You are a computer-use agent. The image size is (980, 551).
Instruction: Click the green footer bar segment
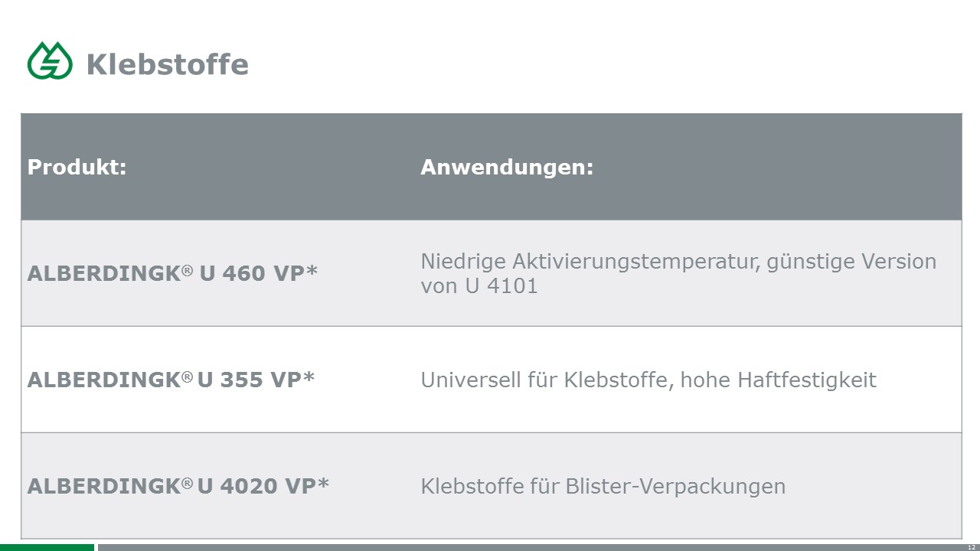click(47, 547)
